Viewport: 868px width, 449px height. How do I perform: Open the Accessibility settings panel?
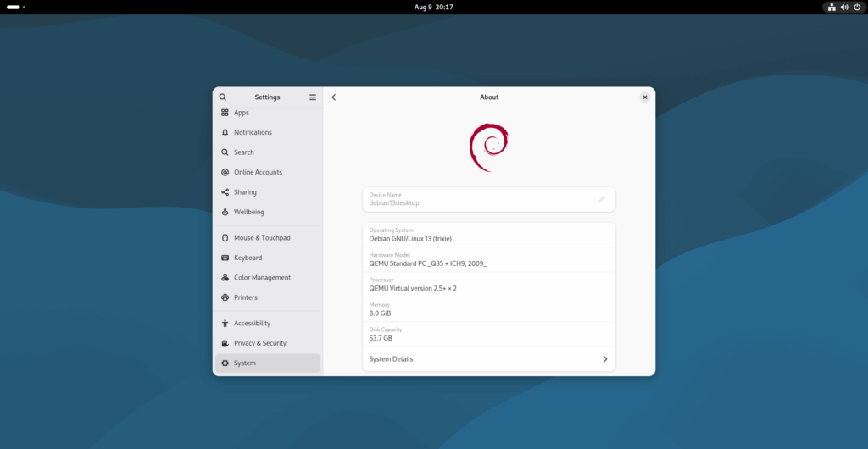[x=267, y=323]
